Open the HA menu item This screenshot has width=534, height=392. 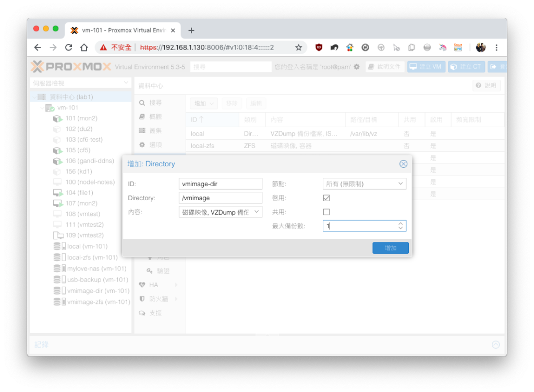point(154,285)
